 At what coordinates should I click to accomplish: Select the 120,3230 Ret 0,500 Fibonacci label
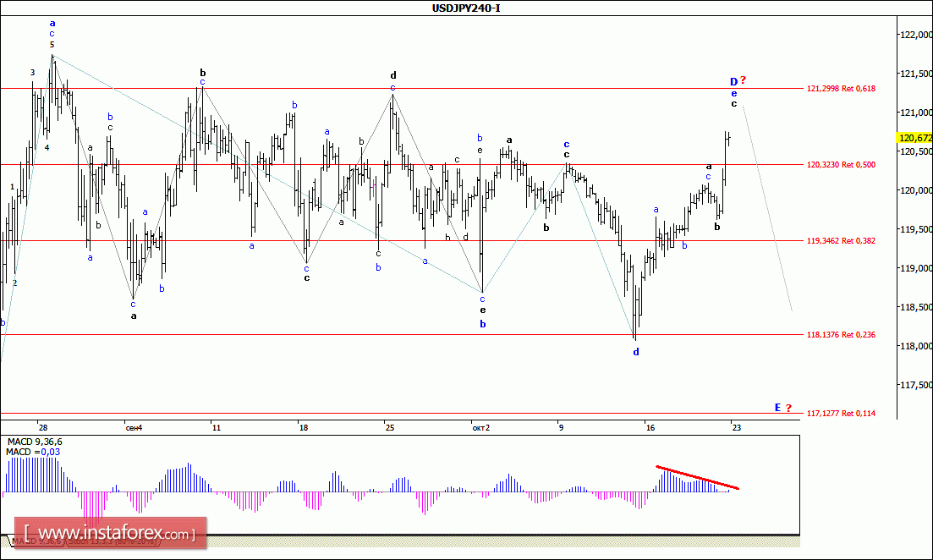click(x=841, y=165)
